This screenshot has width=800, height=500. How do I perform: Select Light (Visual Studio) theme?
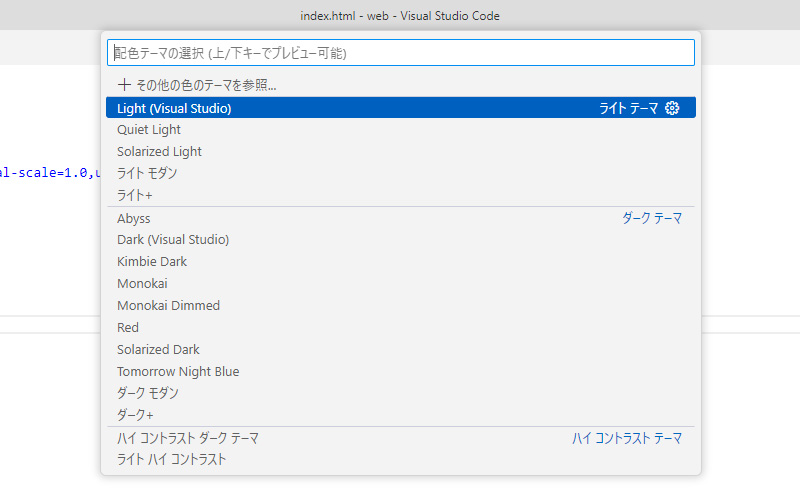(174, 108)
